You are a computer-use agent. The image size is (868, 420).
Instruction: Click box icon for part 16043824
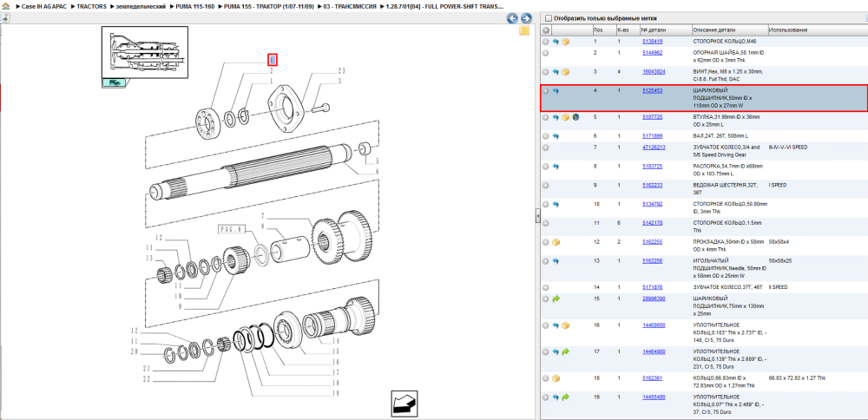coord(565,72)
